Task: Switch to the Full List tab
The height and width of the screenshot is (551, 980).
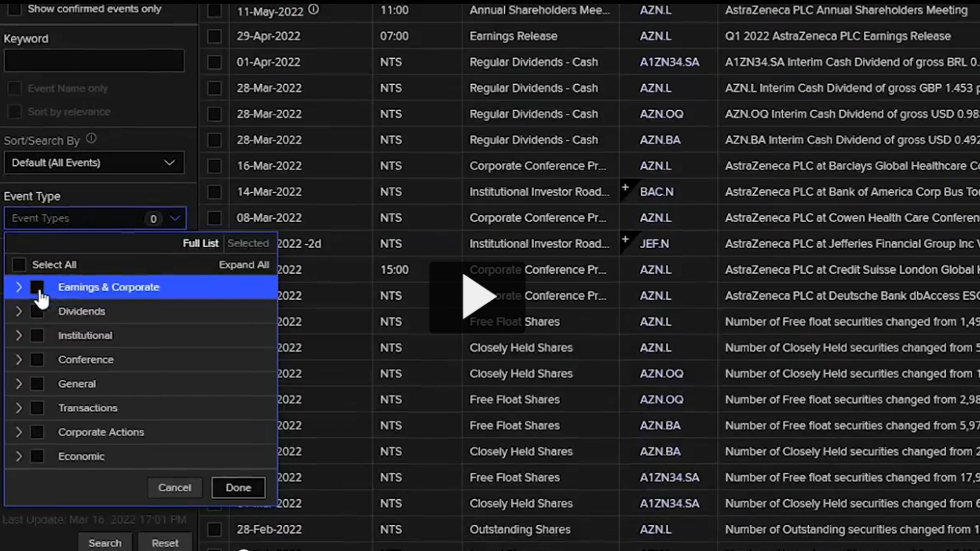Action: (200, 243)
